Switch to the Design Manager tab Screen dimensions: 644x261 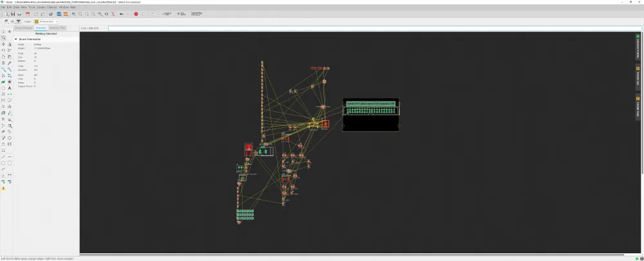tap(23, 28)
